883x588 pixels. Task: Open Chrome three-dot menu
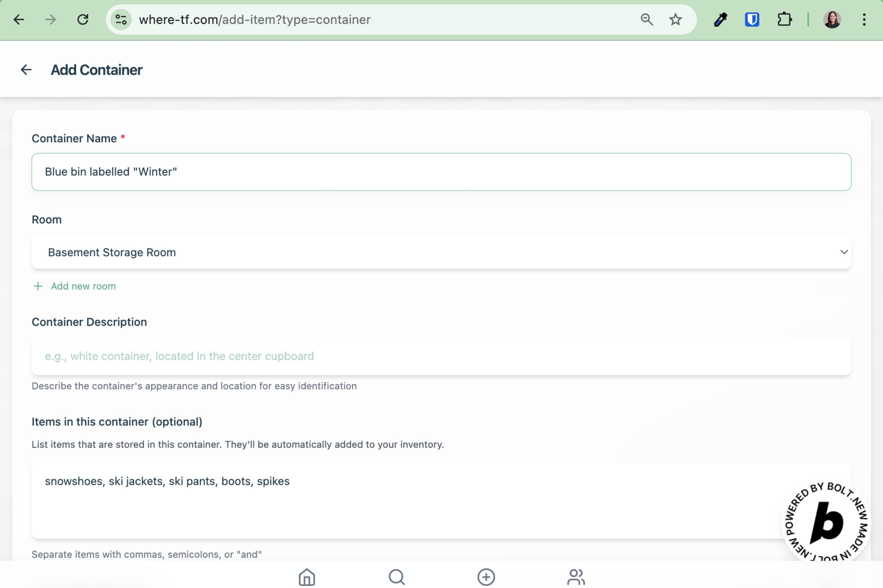pos(864,19)
